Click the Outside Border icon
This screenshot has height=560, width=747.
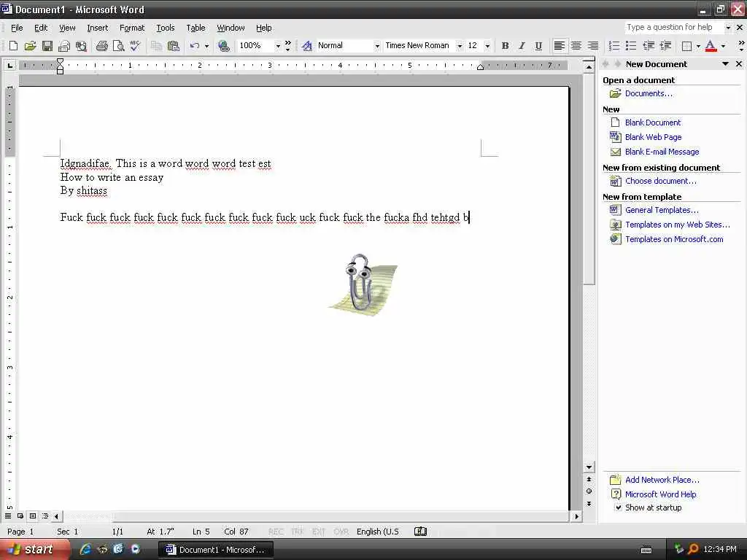[686, 46]
